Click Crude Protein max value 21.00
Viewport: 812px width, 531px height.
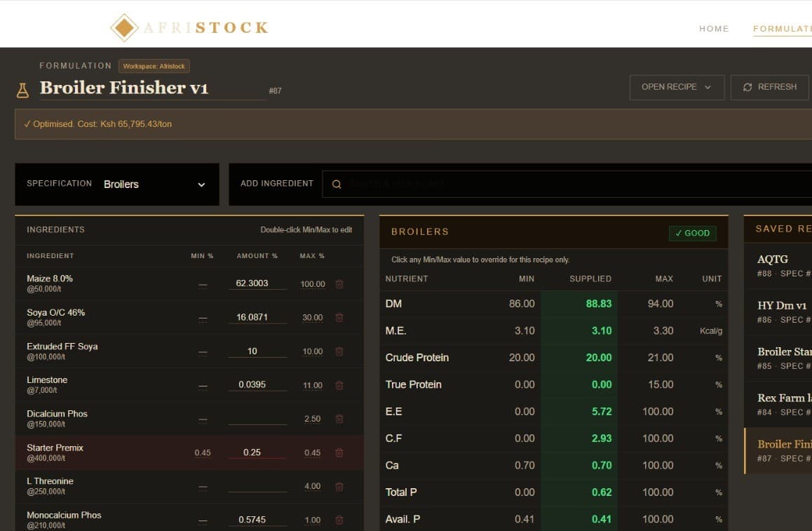coord(661,358)
